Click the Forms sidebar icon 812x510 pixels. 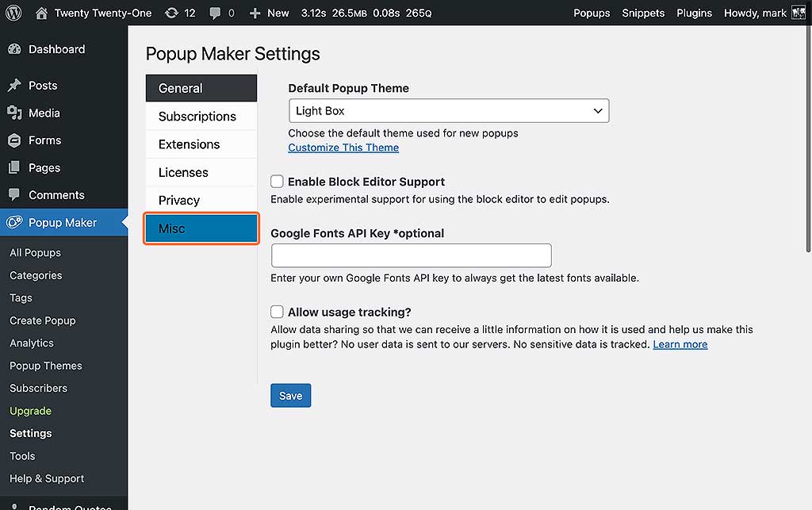point(14,140)
